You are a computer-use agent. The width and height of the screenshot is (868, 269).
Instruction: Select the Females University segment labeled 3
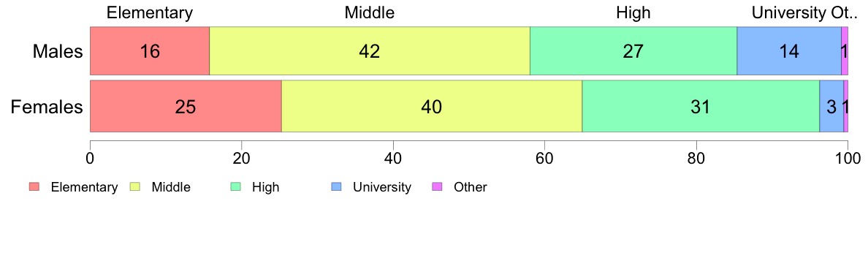click(x=831, y=106)
